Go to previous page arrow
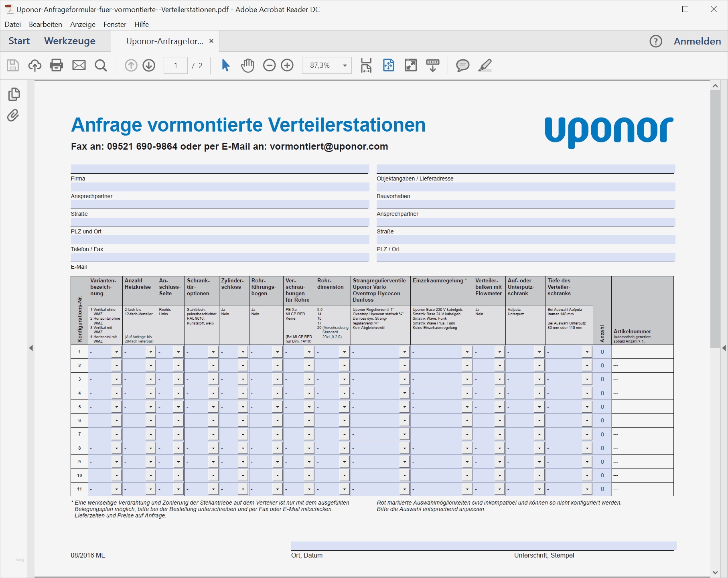Screen dimensions: 728x578 click(131, 65)
